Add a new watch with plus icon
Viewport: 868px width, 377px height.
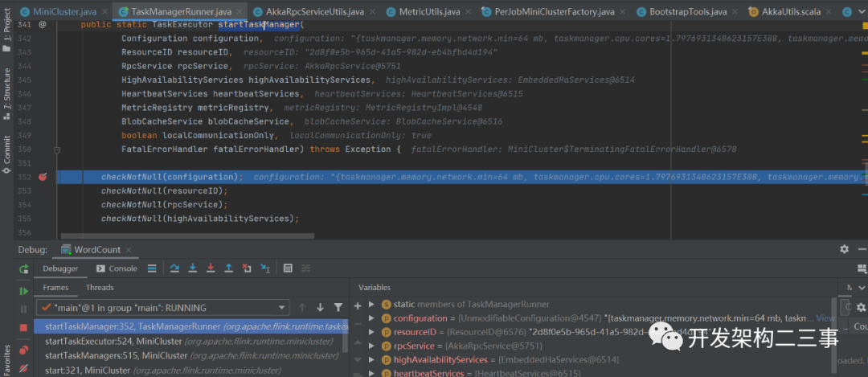357,305
